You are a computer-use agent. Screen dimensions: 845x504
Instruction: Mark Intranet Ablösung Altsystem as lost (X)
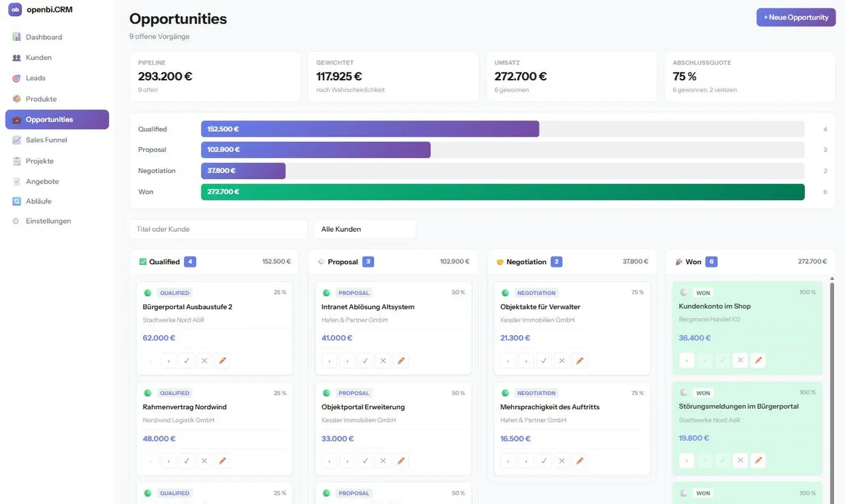point(383,360)
